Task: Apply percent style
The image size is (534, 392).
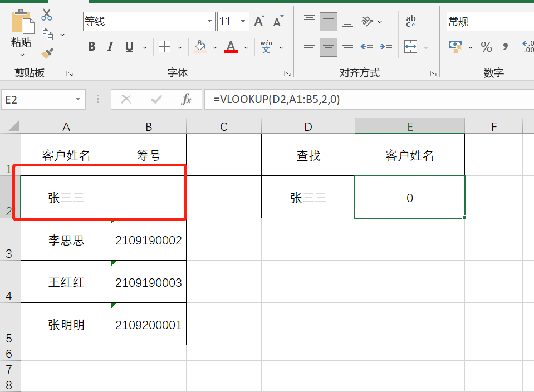Action: 486,47
